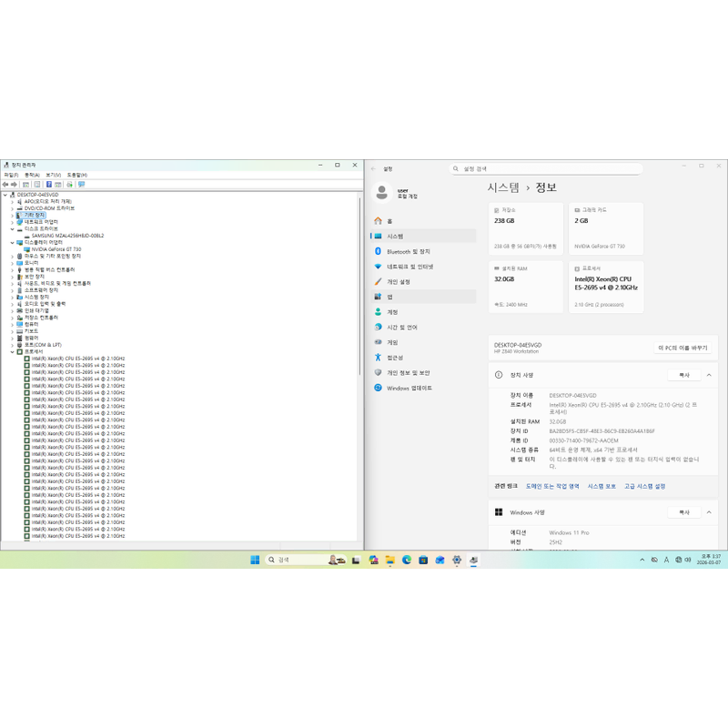The image size is (728, 728).
Task: Open the 보기(V) menu in Device Manager
Action: point(54,175)
